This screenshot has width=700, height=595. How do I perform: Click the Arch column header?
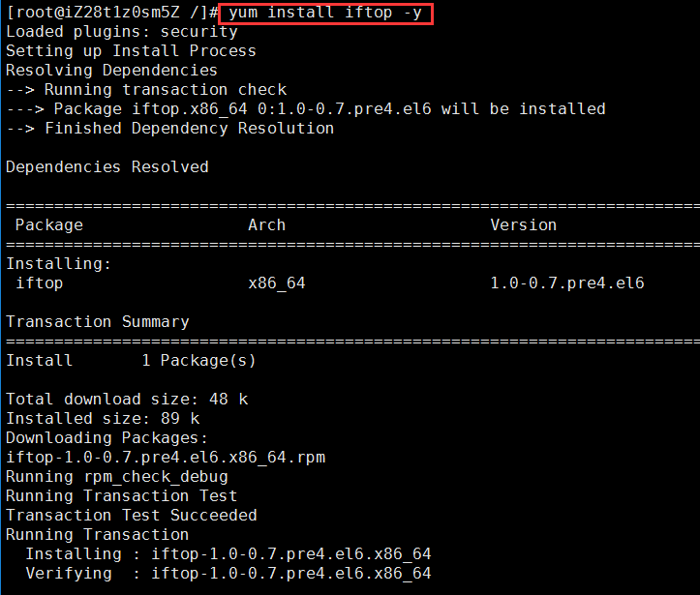pyautogui.click(x=266, y=225)
